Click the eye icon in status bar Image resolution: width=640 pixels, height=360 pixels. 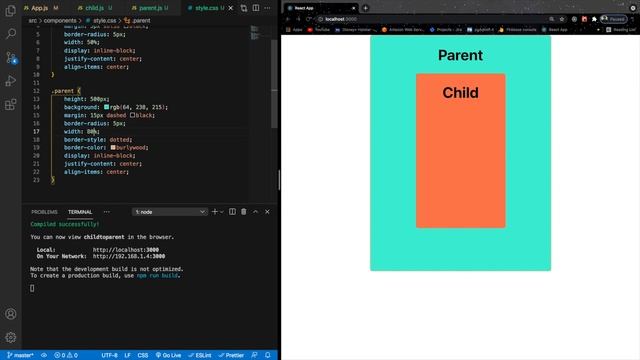pyautogui.click(x=44, y=355)
